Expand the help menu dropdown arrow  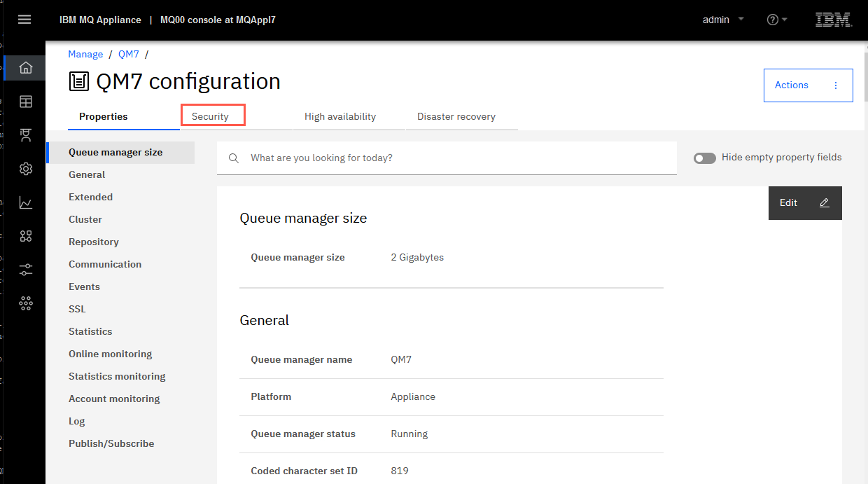pyautogui.click(x=785, y=20)
